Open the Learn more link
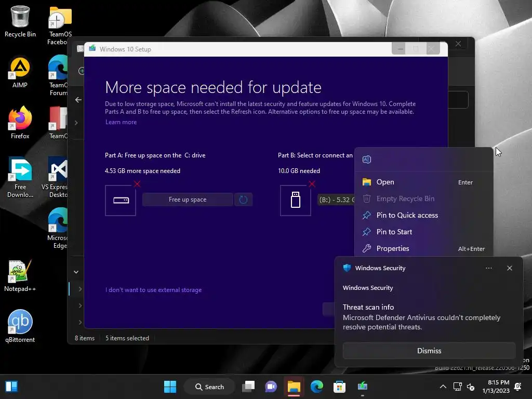This screenshot has width=532, height=399. 121,122
